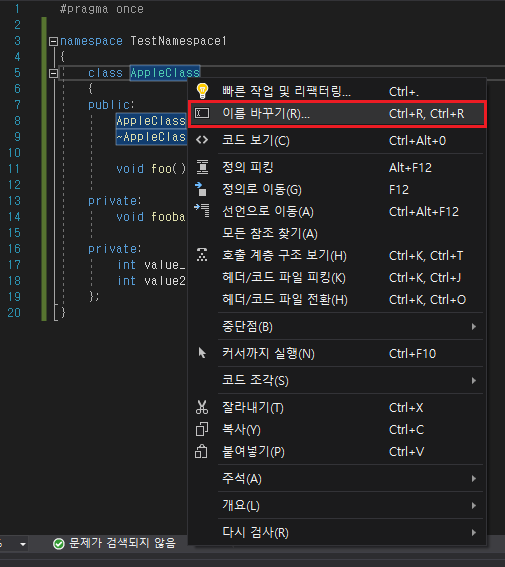Choose 이름 바꾸기(R)... from context menu
Screen dimensions: 505x567
pyautogui.click(x=337, y=114)
